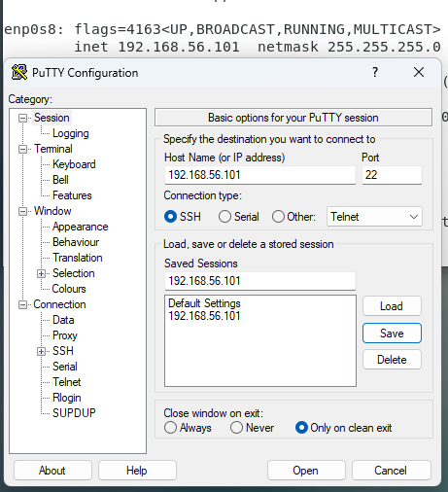Expand the Selection tree node
Screen dimensions: 448x492
pos(41,273)
